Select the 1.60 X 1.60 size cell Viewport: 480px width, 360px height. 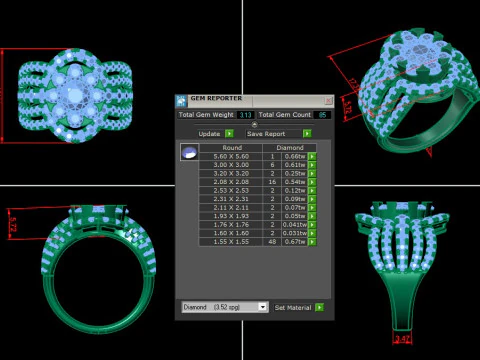tap(231, 233)
